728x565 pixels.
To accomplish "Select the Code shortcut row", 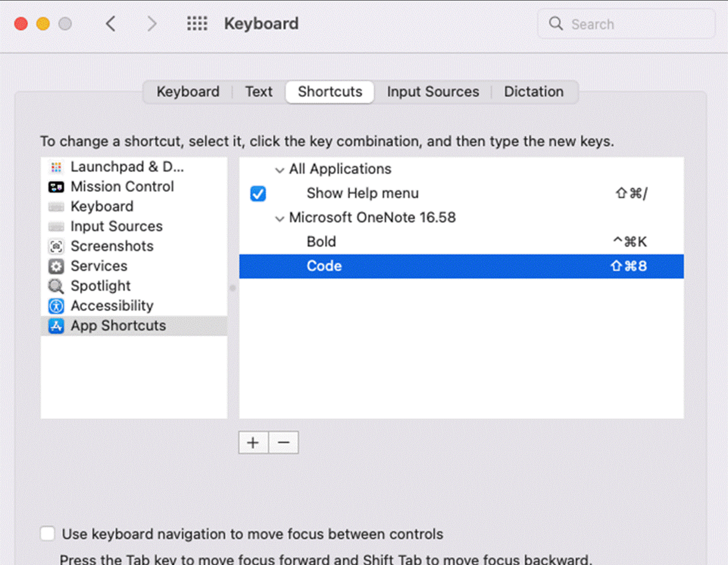I will [461, 266].
